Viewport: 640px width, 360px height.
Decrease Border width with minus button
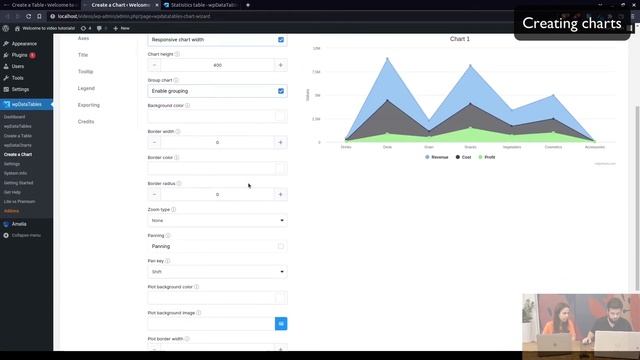pos(154,142)
